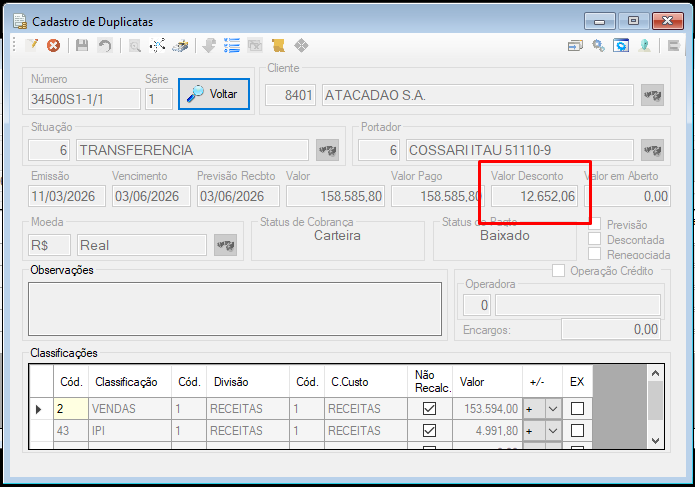Click the Série input field

tap(159, 99)
